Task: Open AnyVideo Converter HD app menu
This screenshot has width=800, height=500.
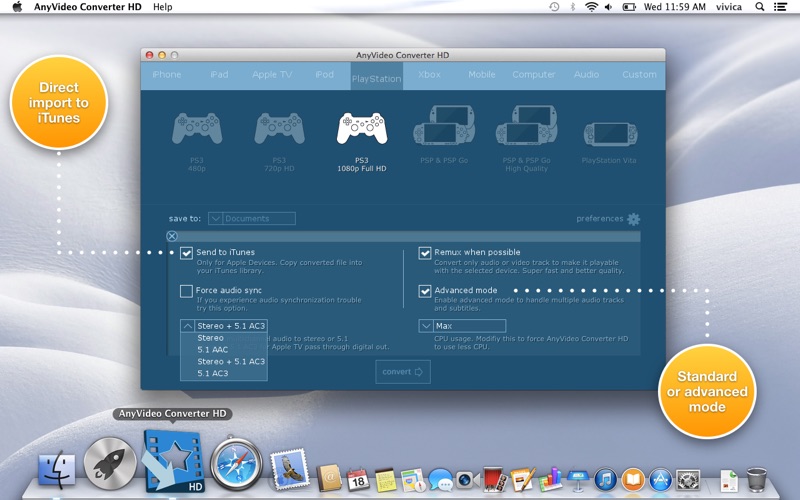Action: pos(87,7)
